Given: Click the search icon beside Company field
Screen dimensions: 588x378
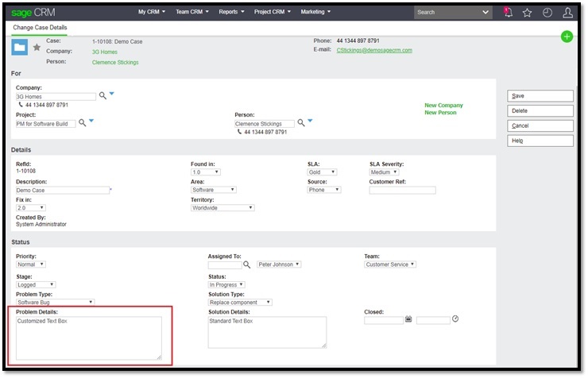Looking at the screenshot, I should coord(103,95).
